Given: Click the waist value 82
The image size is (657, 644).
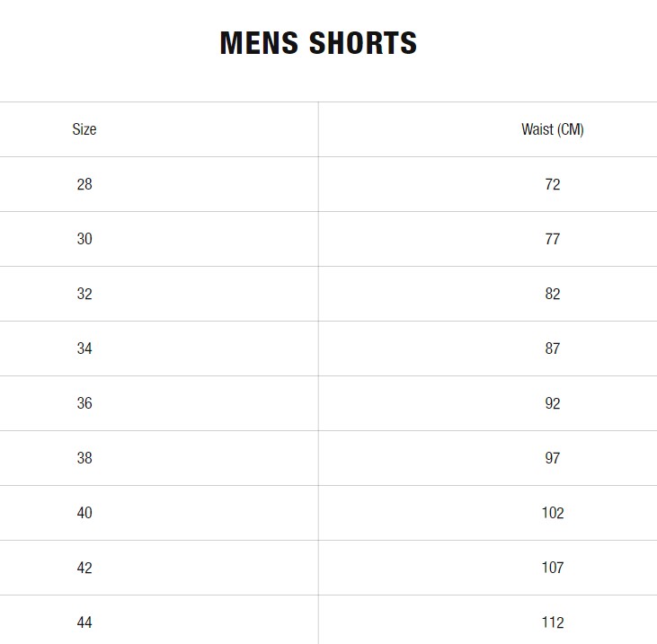Looking at the screenshot, I should click(x=552, y=294).
